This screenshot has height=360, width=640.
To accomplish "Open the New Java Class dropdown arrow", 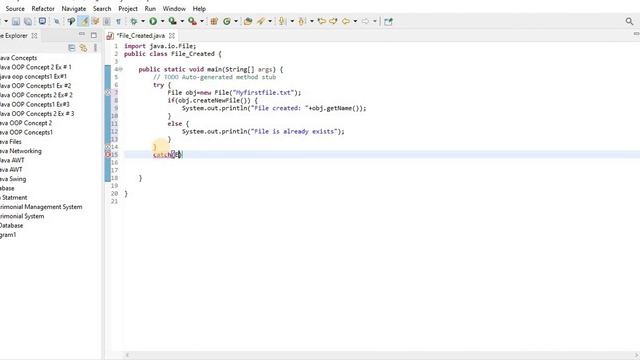I will [x=236, y=21].
